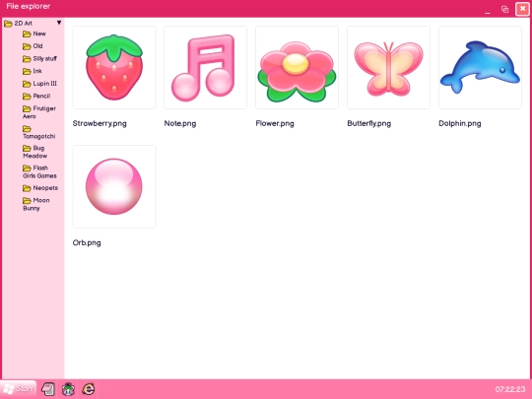Screen dimensions: 532x399
Task: Close the File explorer window
Action: pos(522,9)
